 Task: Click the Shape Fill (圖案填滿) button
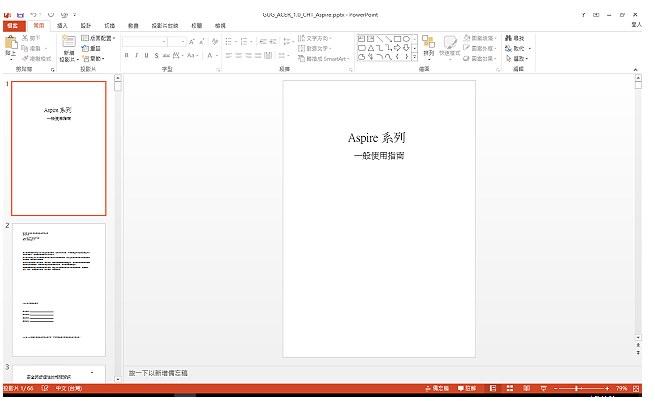point(480,38)
